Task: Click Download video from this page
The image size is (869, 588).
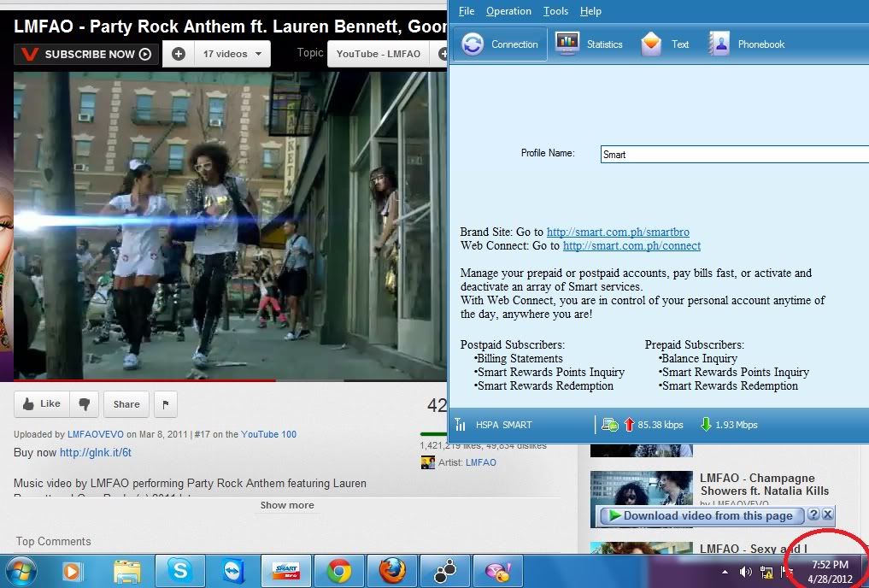Action: [x=702, y=515]
